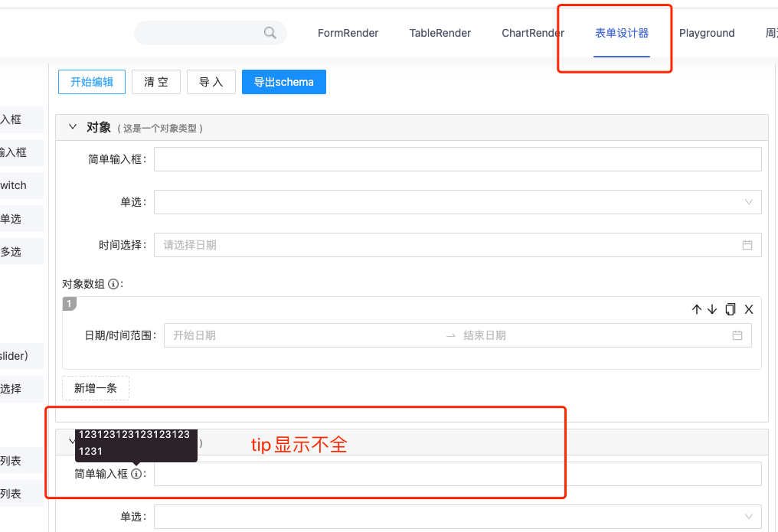Viewport: 778px width, 532px height.
Task: Click the 导出schema blue button
Action: (283, 81)
